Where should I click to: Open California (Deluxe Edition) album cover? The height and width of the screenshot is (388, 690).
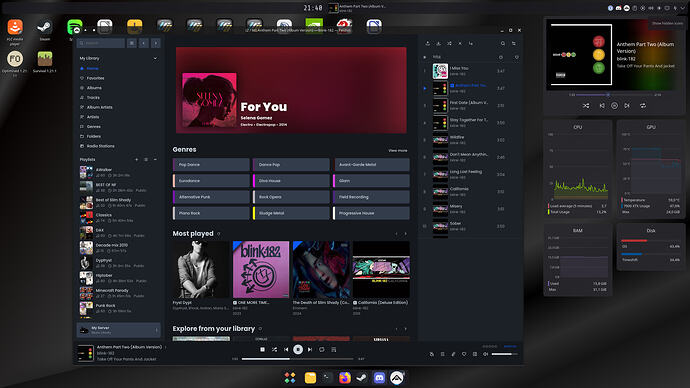click(x=381, y=269)
